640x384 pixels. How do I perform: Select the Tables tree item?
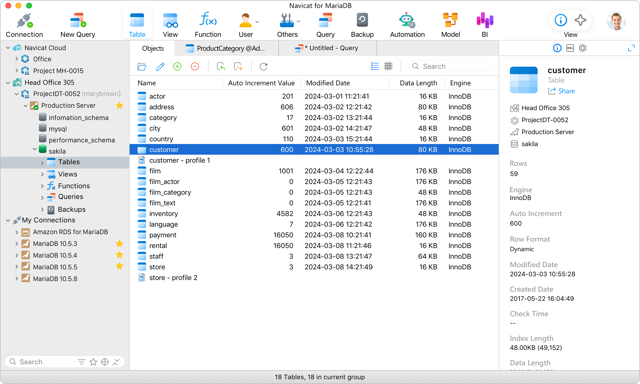[x=65, y=162]
